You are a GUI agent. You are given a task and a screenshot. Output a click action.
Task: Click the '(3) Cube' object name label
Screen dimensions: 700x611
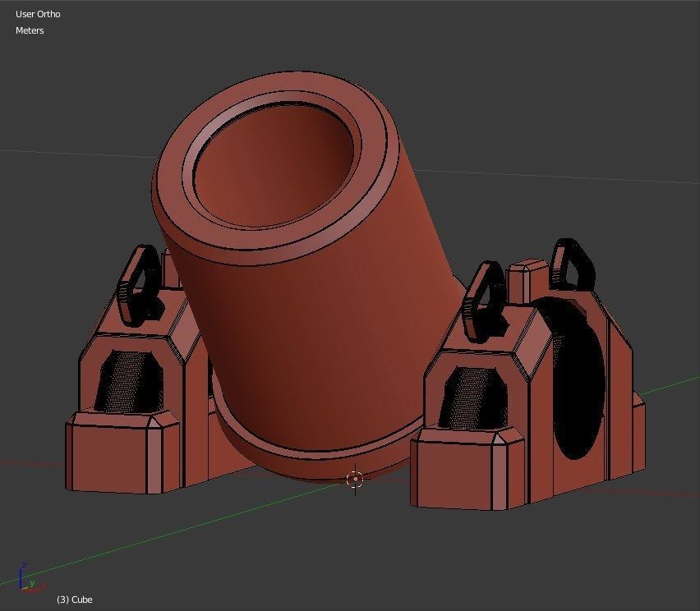75,600
